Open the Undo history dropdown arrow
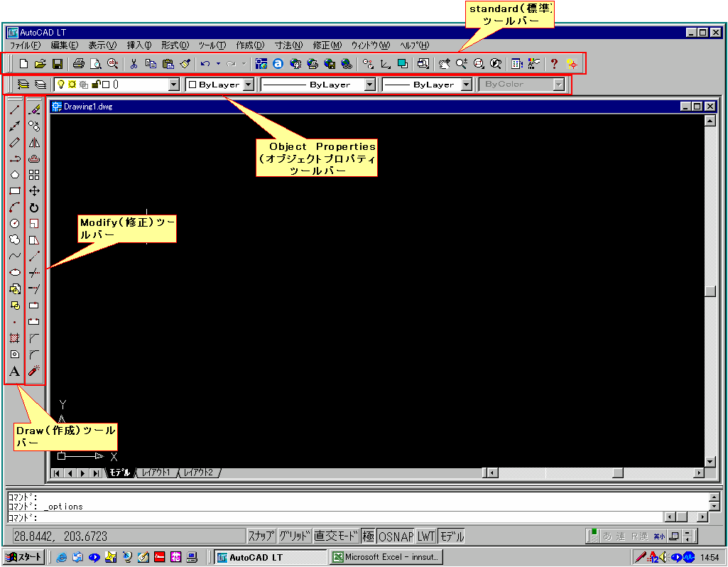Screen dimensions: 728x567 point(218,64)
